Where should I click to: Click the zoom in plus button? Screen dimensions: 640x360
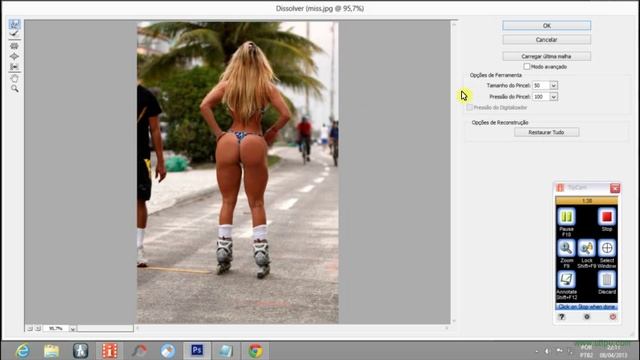click(38, 328)
